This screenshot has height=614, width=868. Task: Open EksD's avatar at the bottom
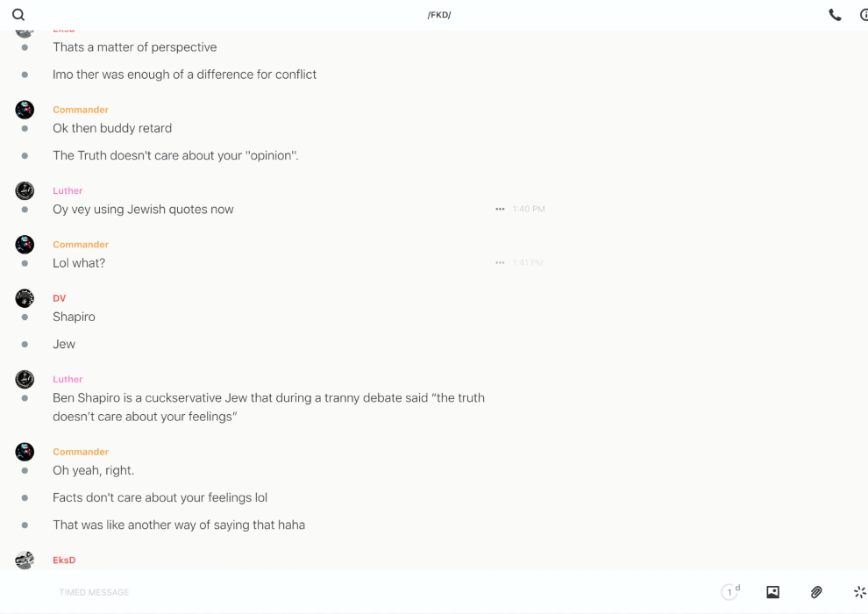25,560
